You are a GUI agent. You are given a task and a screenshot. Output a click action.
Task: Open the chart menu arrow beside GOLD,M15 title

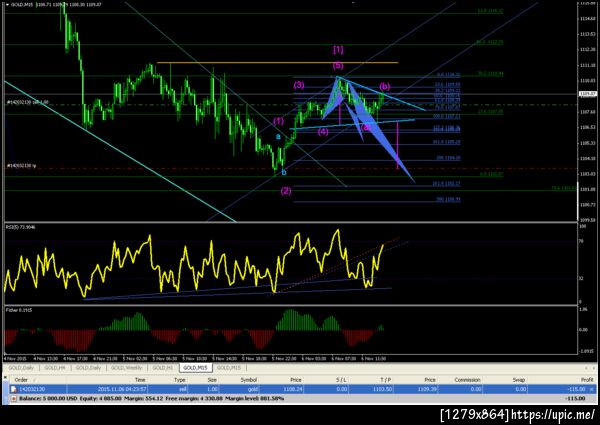click(x=7, y=5)
